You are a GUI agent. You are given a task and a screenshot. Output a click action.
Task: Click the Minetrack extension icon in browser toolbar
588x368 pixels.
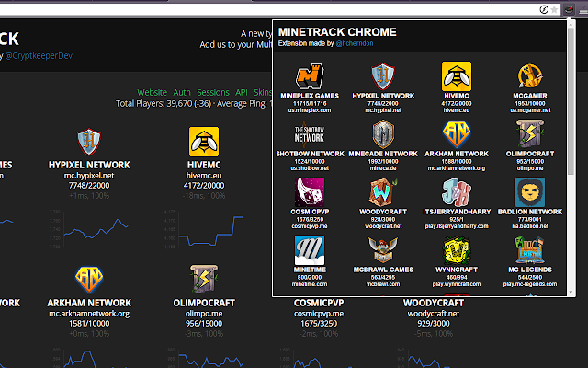click(569, 9)
